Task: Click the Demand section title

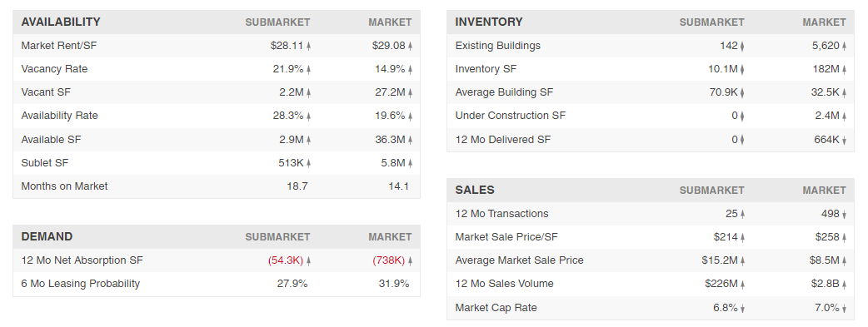Action: (x=47, y=237)
